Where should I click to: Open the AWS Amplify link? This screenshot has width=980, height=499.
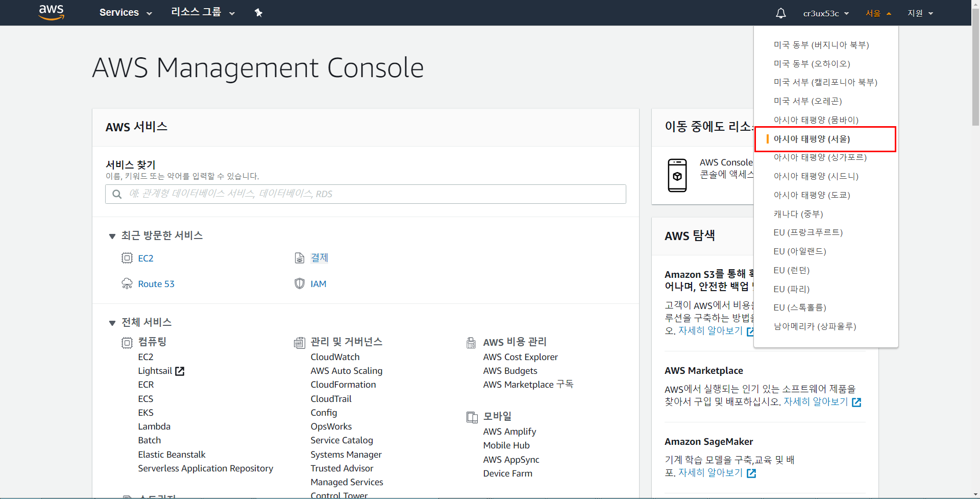coord(509,432)
